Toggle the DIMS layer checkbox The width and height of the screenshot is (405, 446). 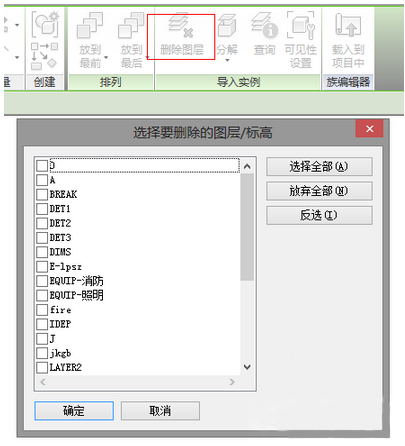(42, 252)
